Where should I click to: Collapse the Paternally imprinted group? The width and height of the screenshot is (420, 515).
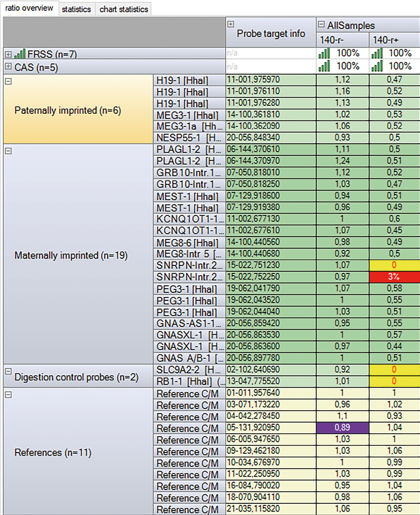(x=8, y=81)
